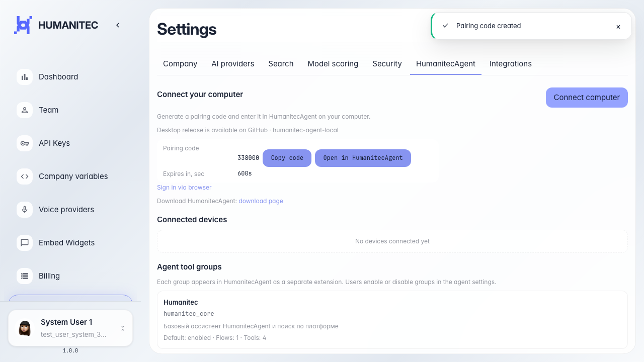
Task: Click the Embed Widgets chat bubble icon
Action: 25,243
